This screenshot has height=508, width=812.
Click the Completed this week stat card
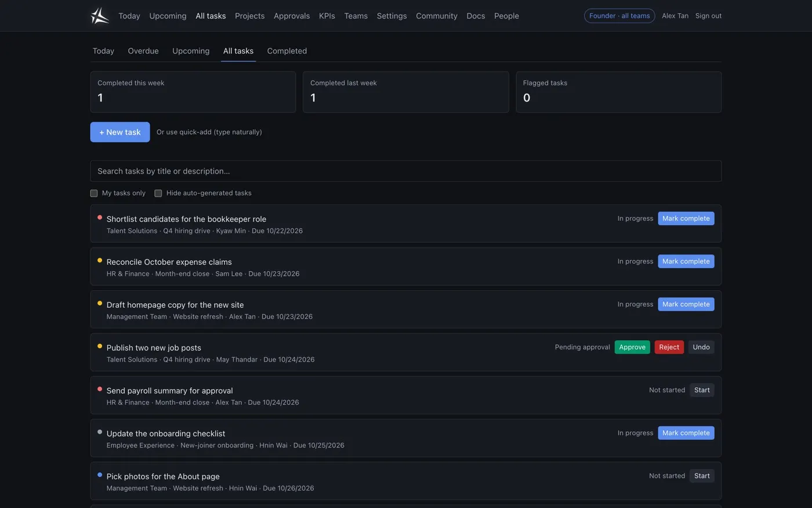193,92
